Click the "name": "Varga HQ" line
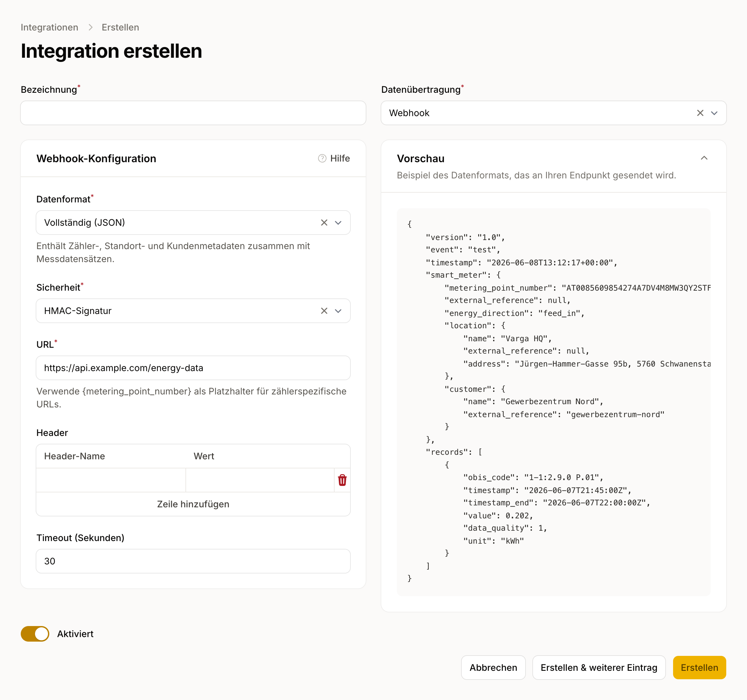The image size is (747, 700). click(507, 338)
